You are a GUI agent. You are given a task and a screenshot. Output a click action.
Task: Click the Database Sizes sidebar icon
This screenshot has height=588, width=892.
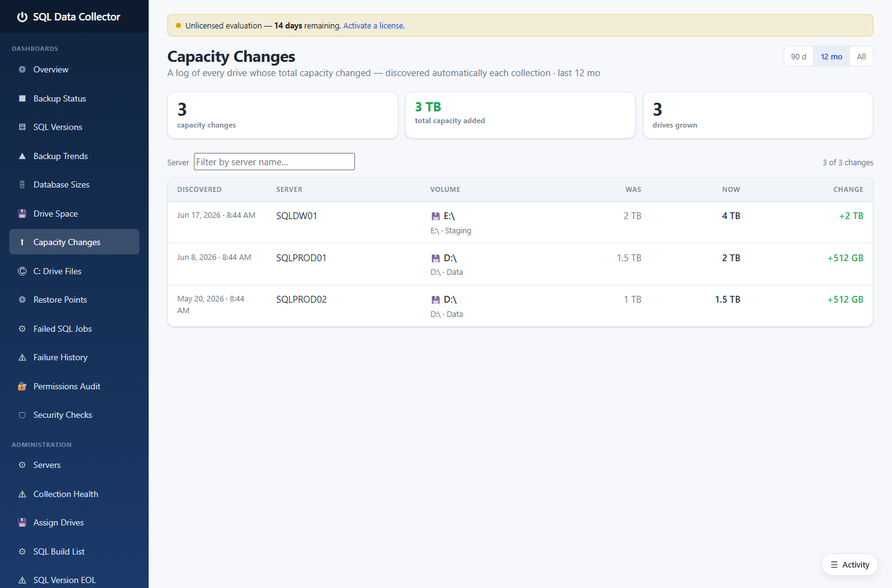22,184
